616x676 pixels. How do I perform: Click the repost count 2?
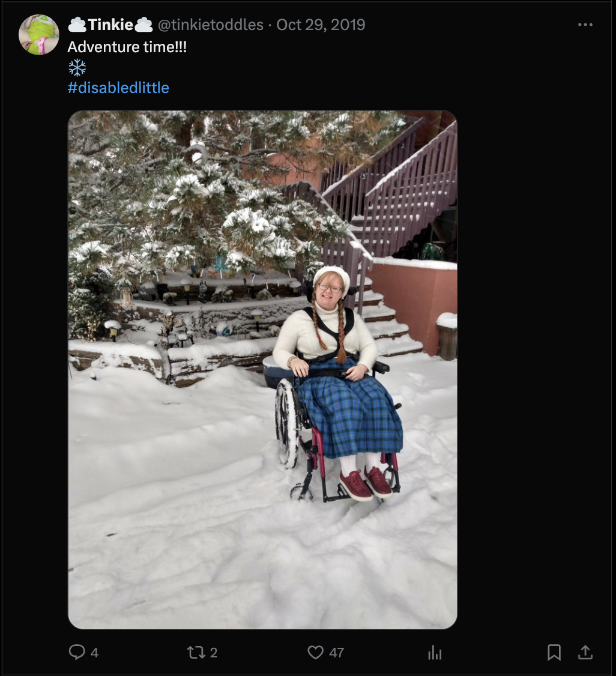coord(213,653)
